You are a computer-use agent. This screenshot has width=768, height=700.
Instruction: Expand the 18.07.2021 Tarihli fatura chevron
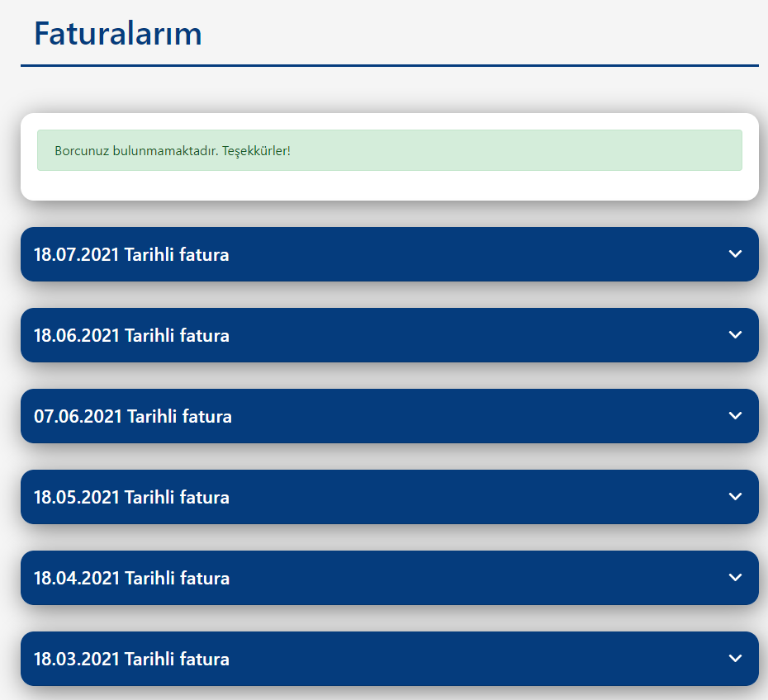[x=735, y=254]
